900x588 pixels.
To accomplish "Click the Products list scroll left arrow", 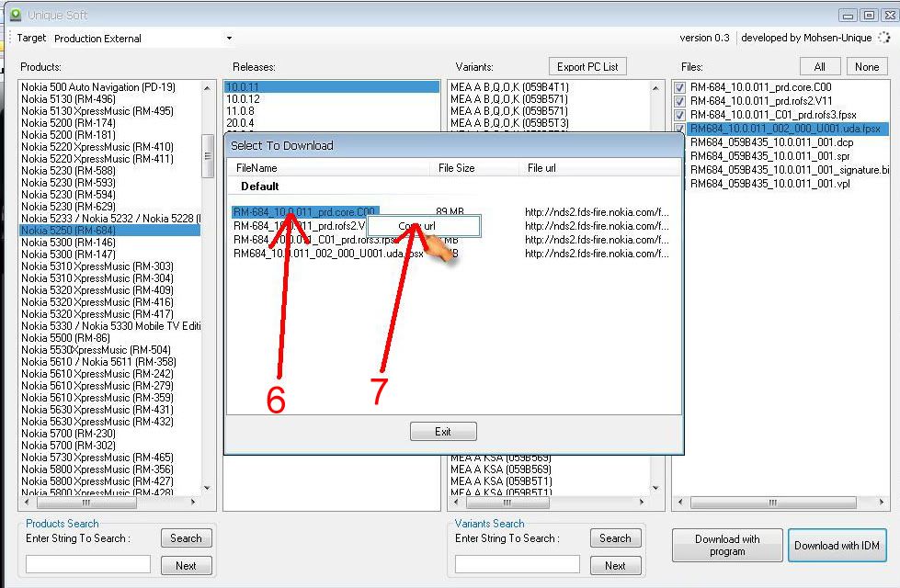I will [27, 503].
